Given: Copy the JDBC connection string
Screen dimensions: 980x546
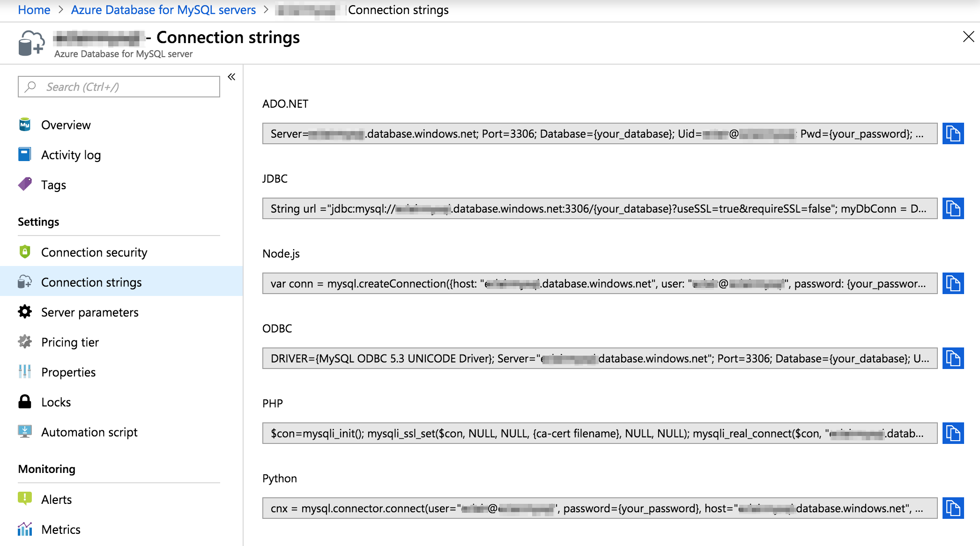Looking at the screenshot, I should [953, 208].
